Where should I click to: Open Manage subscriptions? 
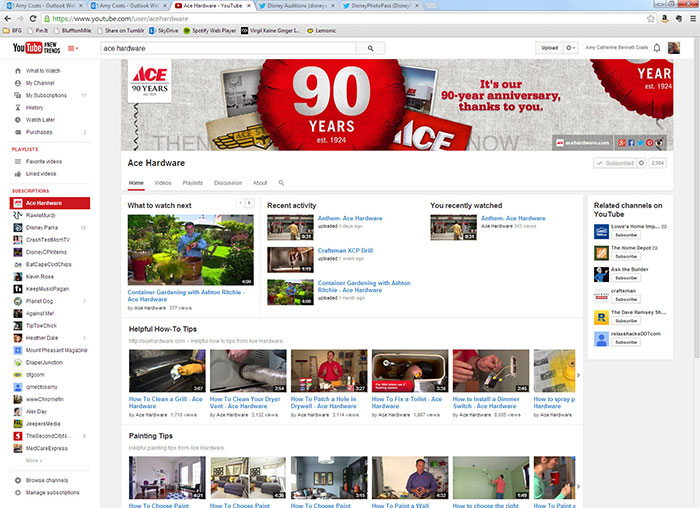point(52,493)
